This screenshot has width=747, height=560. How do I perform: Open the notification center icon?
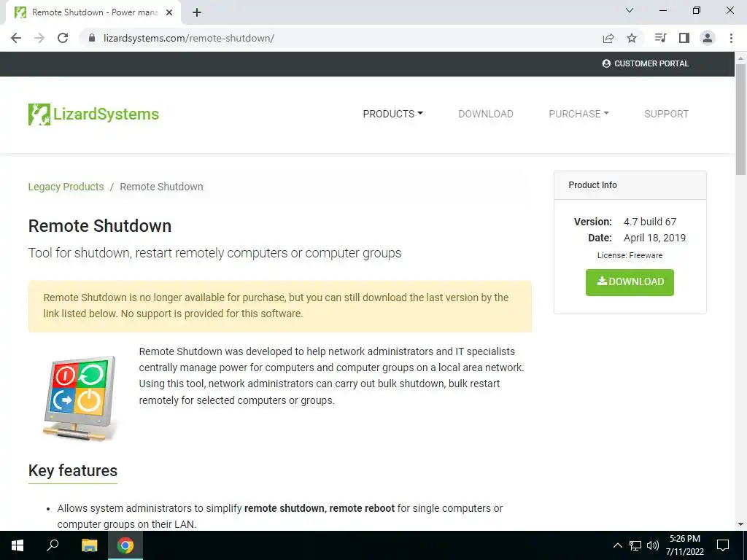(x=723, y=545)
